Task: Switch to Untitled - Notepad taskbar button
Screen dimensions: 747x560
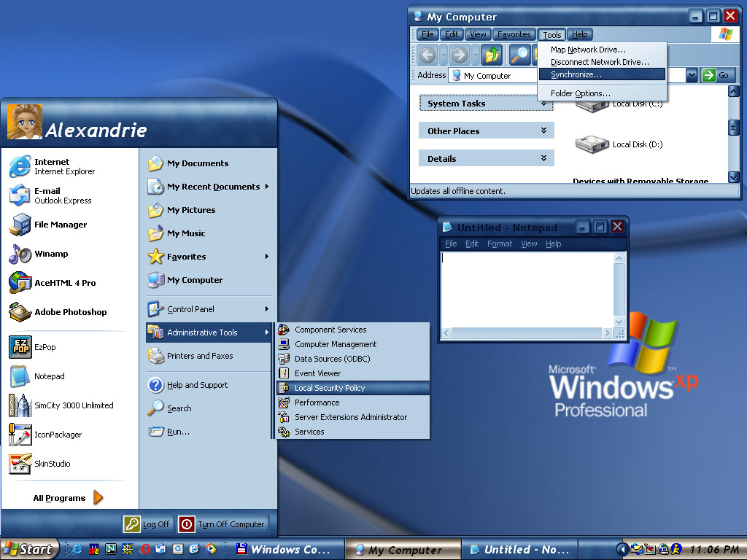Action: [x=520, y=549]
